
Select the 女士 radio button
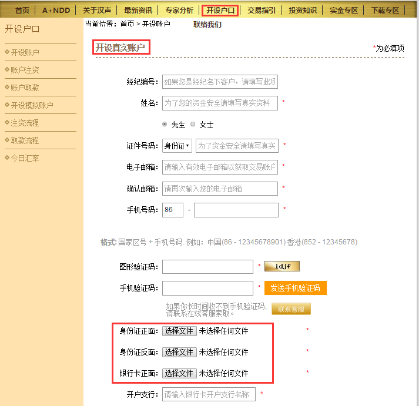(x=193, y=124)
